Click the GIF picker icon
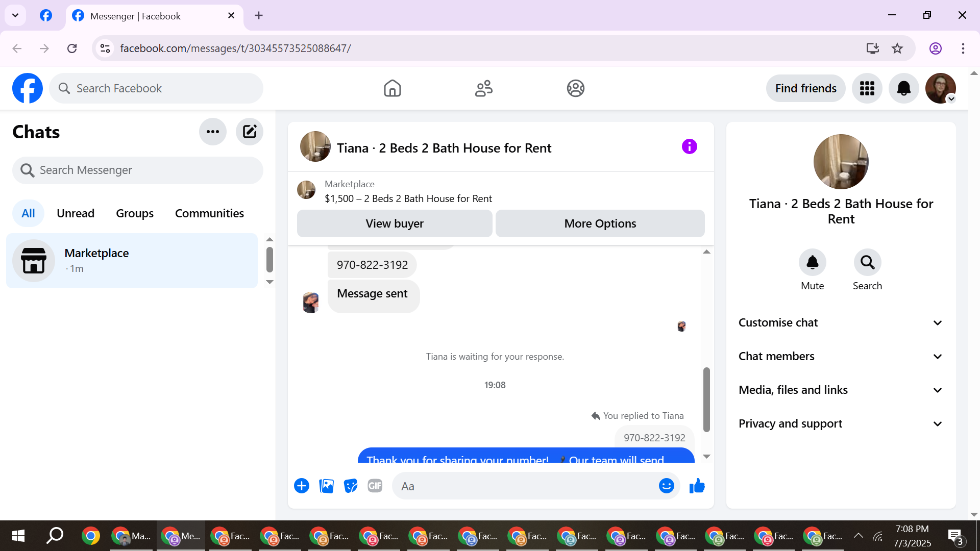The width and height of the screenshot is (980, 551). coord(375,486)
